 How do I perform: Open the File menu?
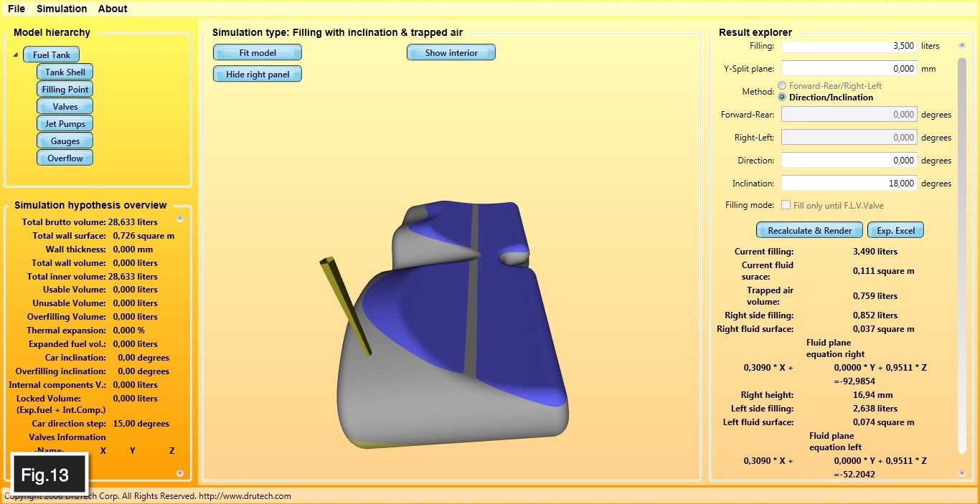coord(17,9)
